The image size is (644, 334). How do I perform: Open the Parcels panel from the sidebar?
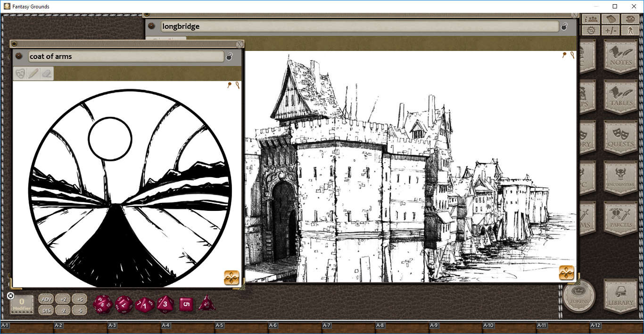pyautogui.click(x=620, y=218)
